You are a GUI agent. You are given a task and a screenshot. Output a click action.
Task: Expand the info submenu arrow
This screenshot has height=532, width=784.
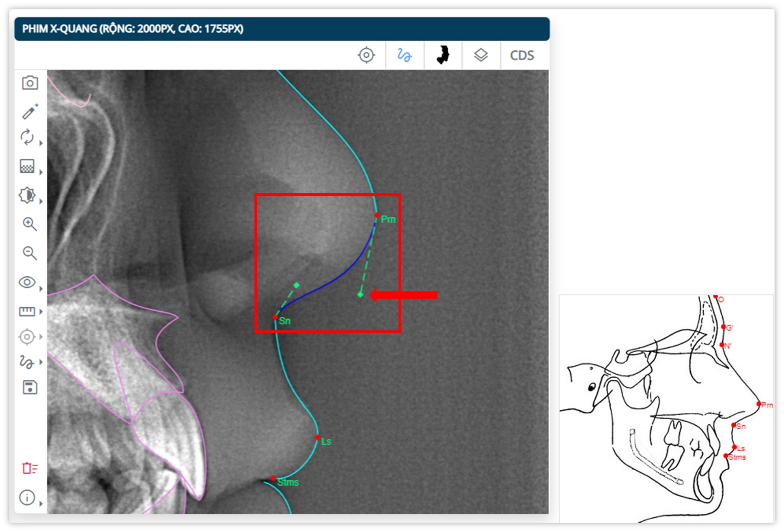pyautogui.click(x=41, y=504)
